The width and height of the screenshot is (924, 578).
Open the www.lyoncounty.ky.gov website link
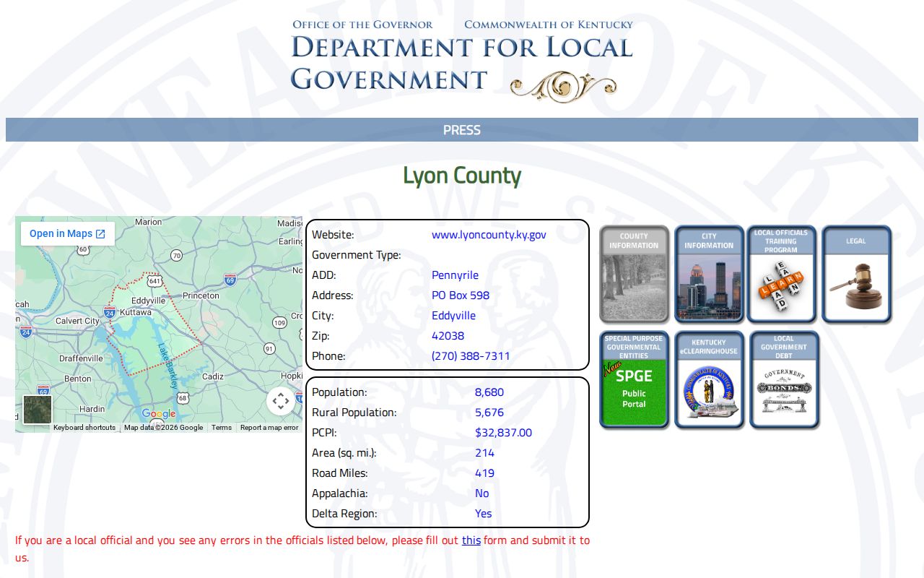click(x=489, y=235)
